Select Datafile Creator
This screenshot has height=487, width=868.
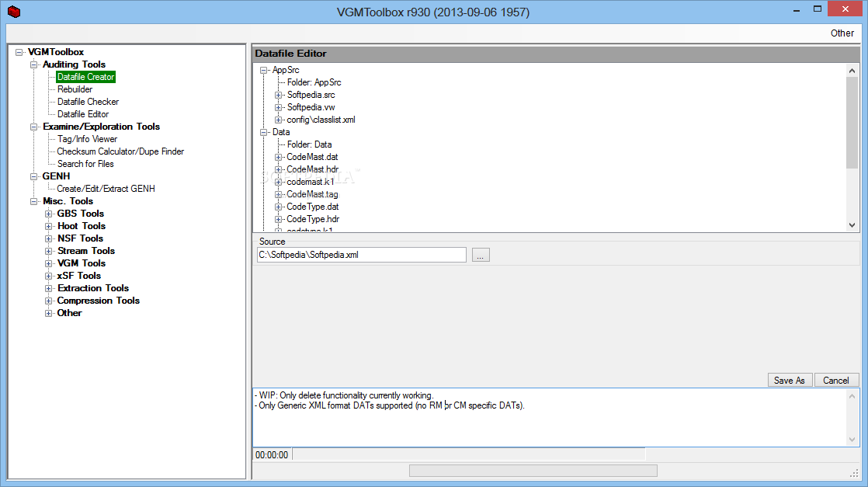coord(86,77)
